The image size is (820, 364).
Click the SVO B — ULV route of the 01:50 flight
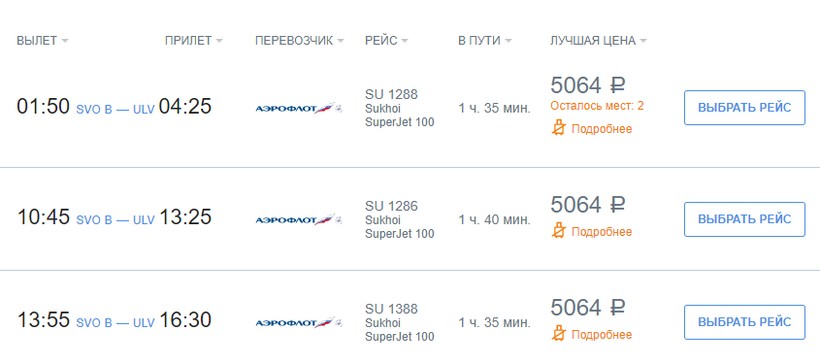click(x=116, y=110)
